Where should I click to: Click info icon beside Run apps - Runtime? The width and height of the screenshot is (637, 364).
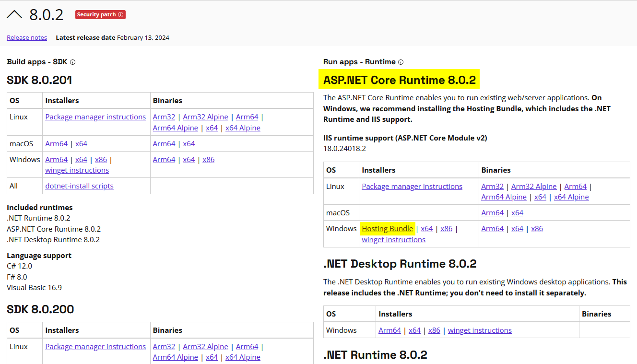coord(401,62)
